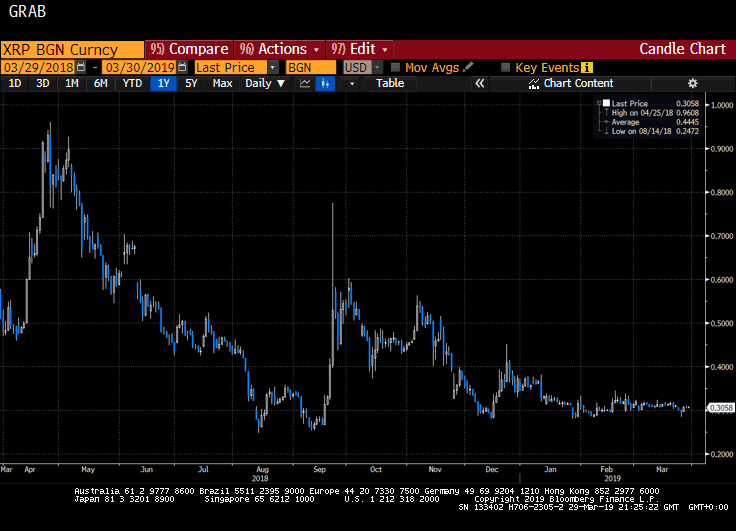Screen dimensions: 736x531
Task: Select the 1Y range tab
Action: pos(163,84)
